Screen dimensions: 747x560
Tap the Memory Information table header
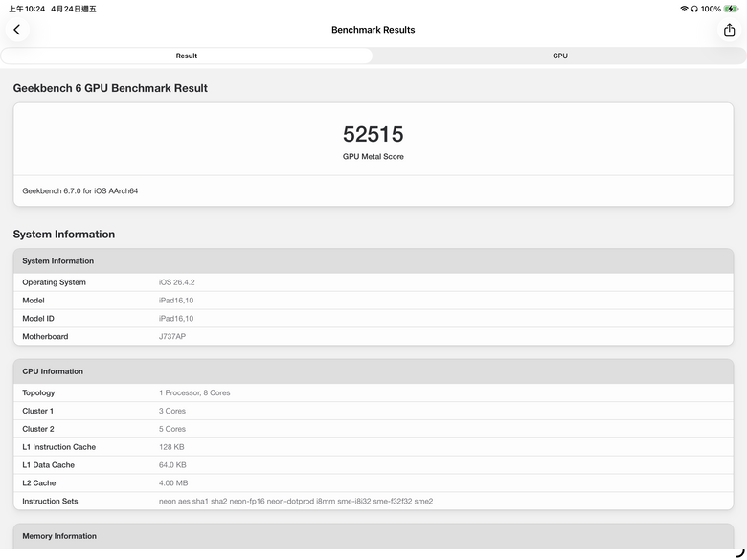pos(373,536)
